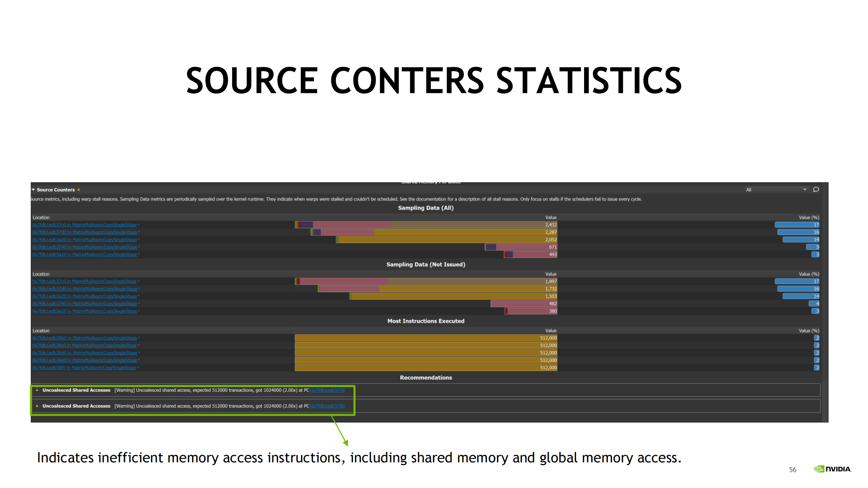Click the comment bubble icon in section header
The image size is (868, 488).
pyautogui.click(x=816, y=189)
